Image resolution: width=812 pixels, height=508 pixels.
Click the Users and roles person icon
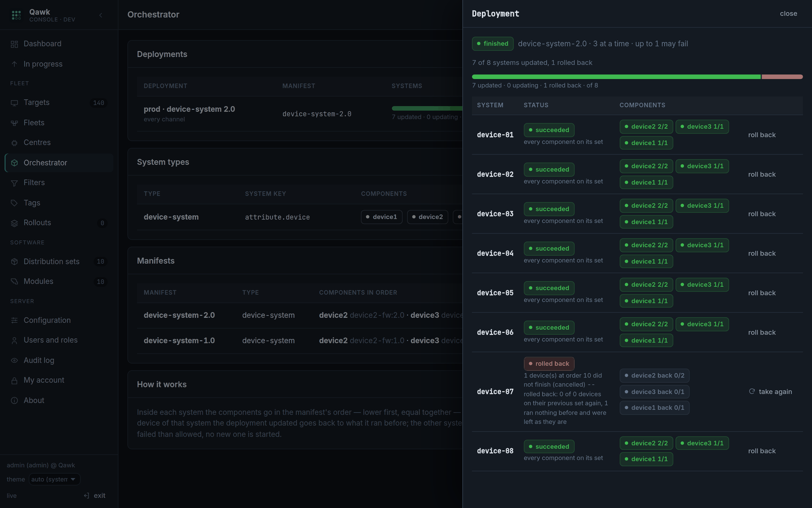click(x=14, y=341)
